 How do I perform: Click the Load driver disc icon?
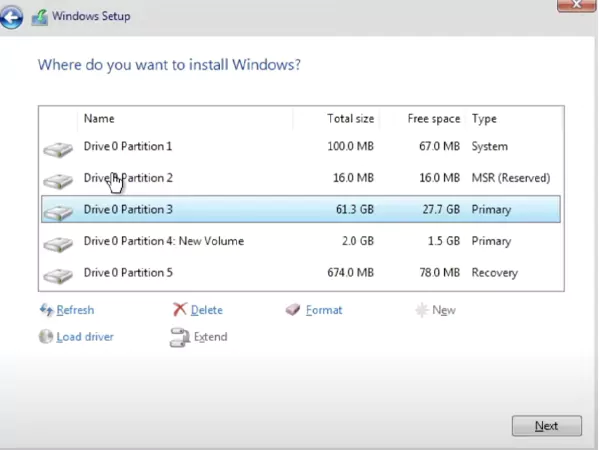tap(46, 336)
